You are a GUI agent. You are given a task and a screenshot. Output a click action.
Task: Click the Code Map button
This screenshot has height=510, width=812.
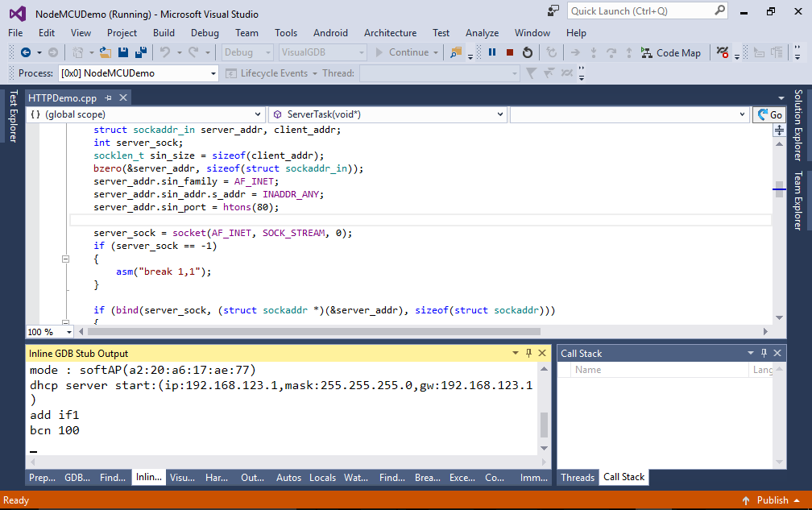pos(670,53)
